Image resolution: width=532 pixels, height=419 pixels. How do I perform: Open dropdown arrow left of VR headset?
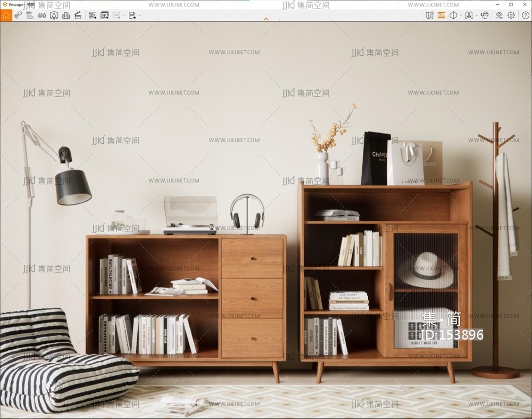(476, 15)
